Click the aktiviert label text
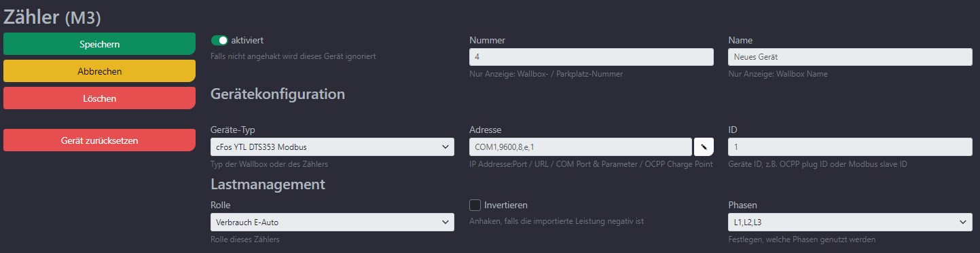This screenshot has width=980, height=253. point(247,41)
